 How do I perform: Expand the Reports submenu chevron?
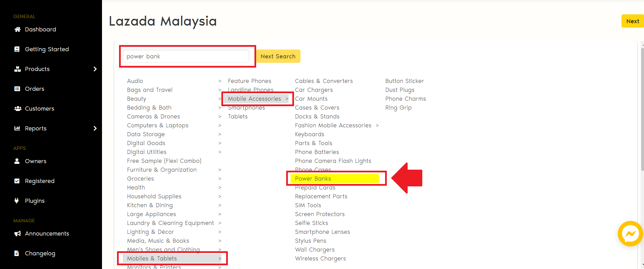coord(95,128)
